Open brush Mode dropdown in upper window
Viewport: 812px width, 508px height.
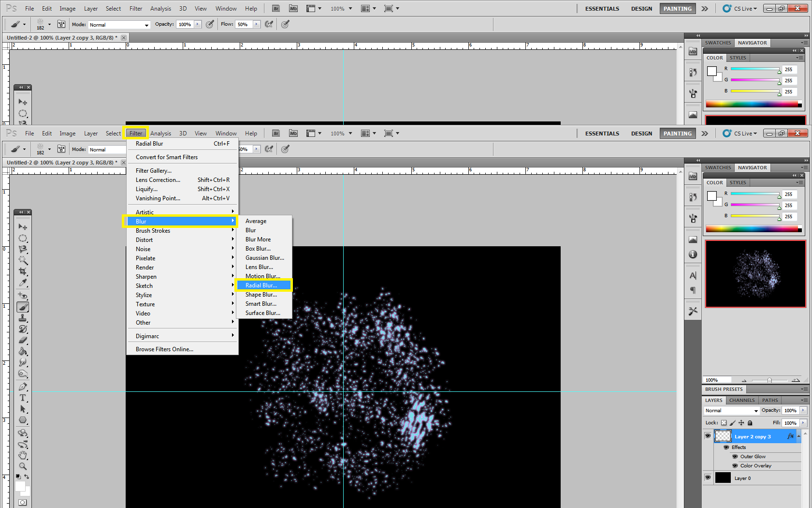point(119,25)
